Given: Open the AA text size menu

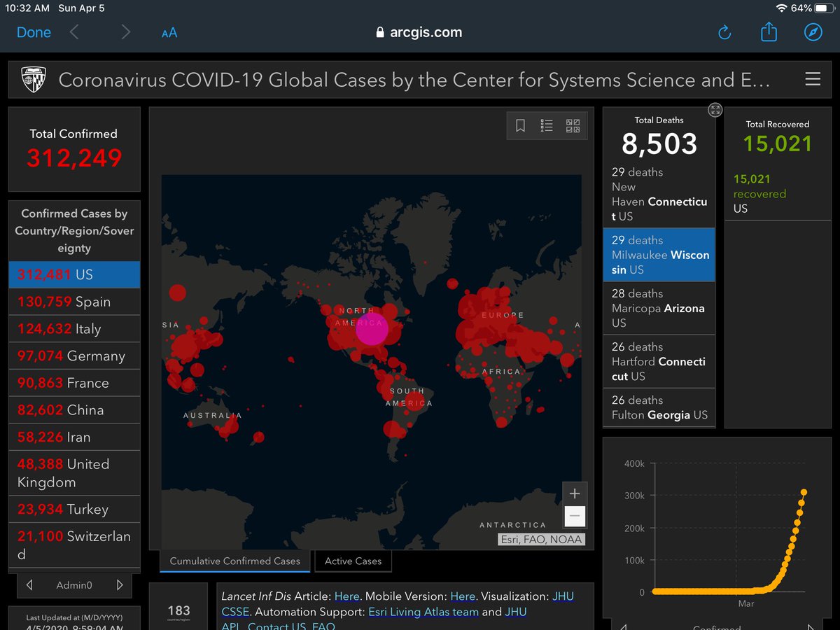Looking at the screenshot, I should [169, 33].
